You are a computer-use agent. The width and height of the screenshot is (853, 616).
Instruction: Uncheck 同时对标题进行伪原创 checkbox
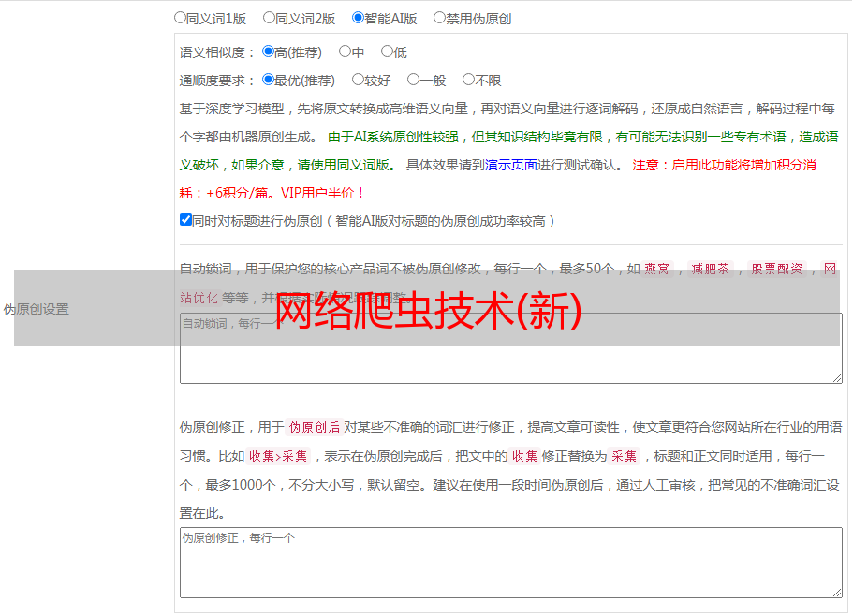(185, 220)
